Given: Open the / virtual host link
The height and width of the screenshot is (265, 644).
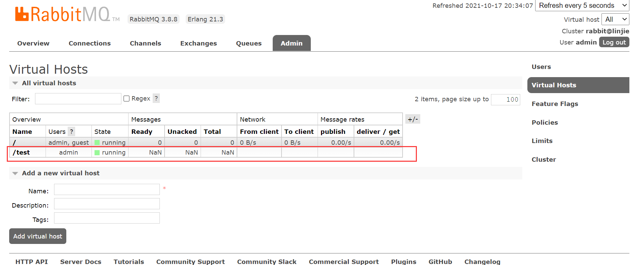Looking at the screenshot, I should click(14, 143).
